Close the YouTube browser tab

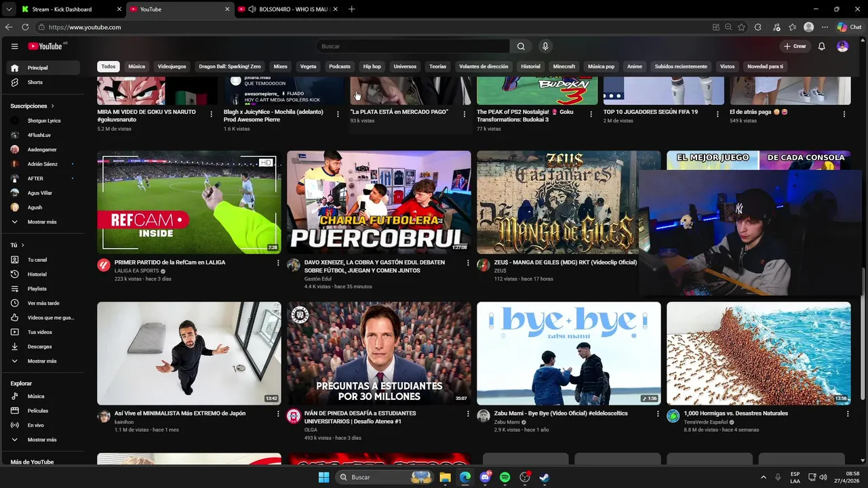coord(227,9)
